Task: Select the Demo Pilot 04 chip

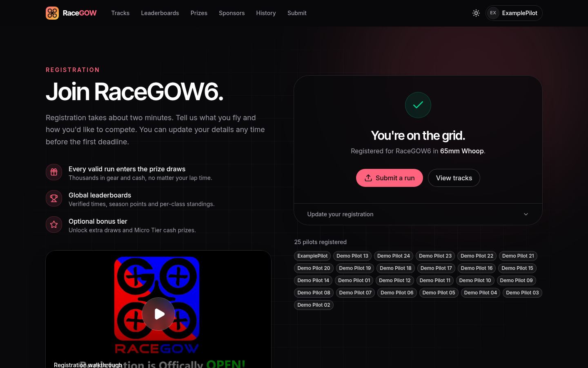Action: pos(481,293)
